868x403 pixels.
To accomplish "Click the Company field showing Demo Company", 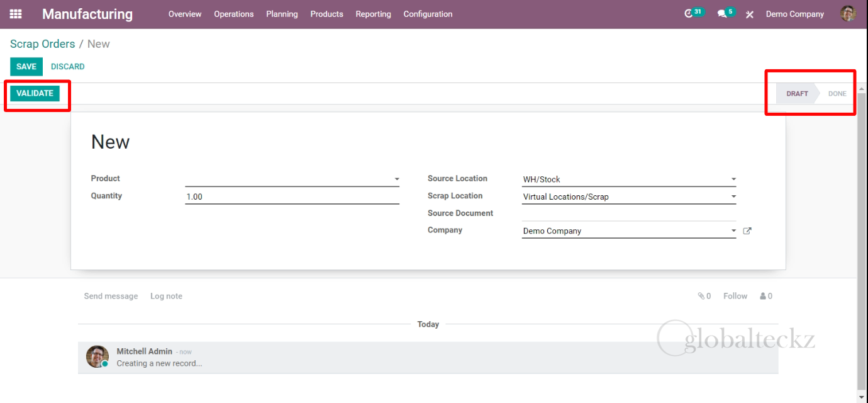I will pos(629,231).
